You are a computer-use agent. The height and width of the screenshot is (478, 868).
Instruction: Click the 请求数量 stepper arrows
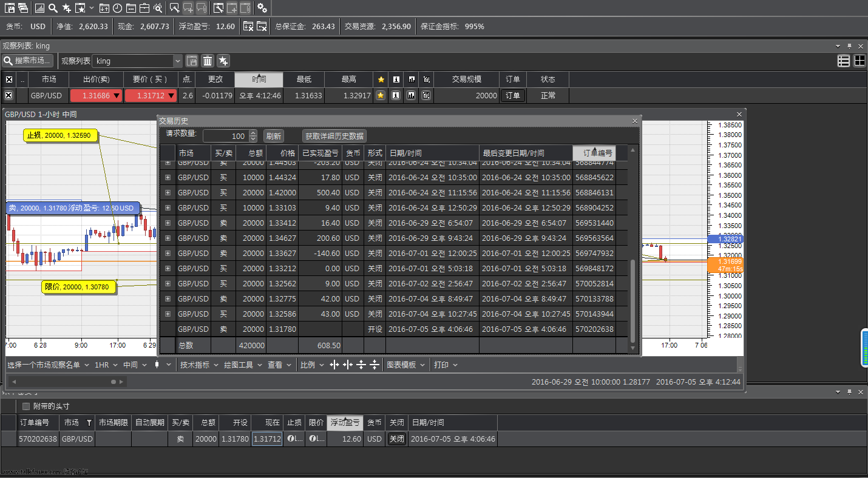253,136
